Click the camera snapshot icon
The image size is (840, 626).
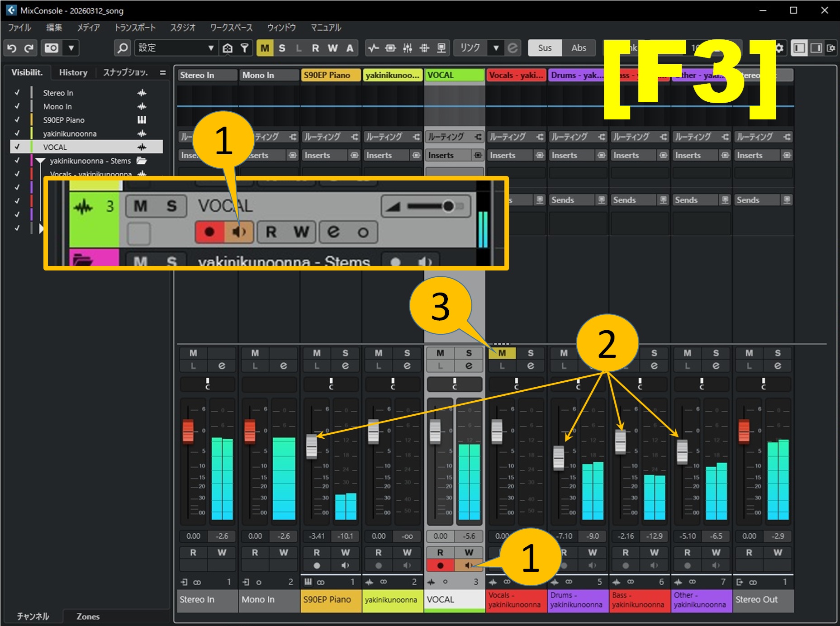tap(52, 48)
